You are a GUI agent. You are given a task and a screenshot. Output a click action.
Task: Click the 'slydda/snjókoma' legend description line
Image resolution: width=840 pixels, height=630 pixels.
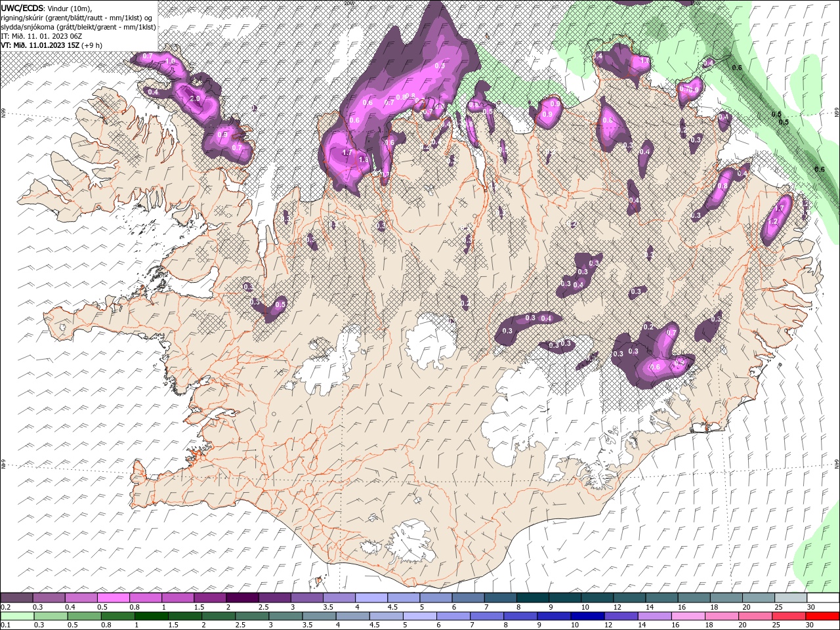pos(79,27)
